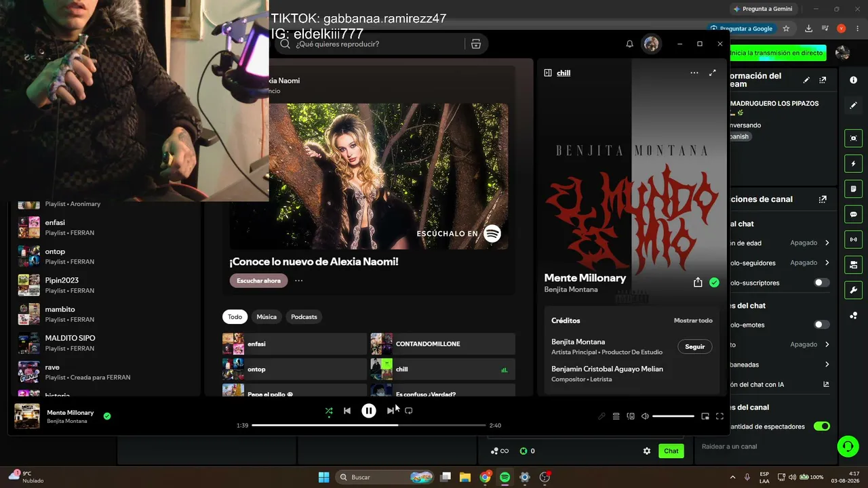The width and height of the screenshot is (868, 488).
Task: Open the rave playlist in the sidebar
Action: pos(105,372)
